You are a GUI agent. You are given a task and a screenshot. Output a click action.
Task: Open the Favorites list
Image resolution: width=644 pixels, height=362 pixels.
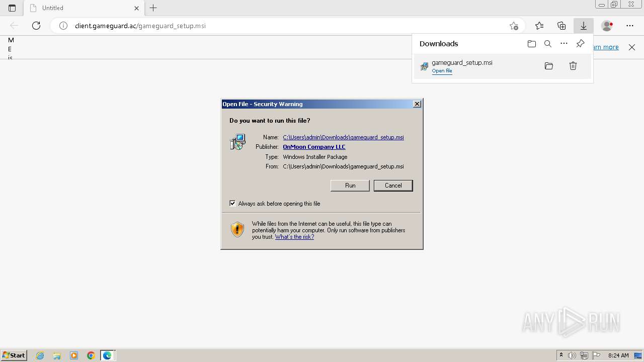539,26
